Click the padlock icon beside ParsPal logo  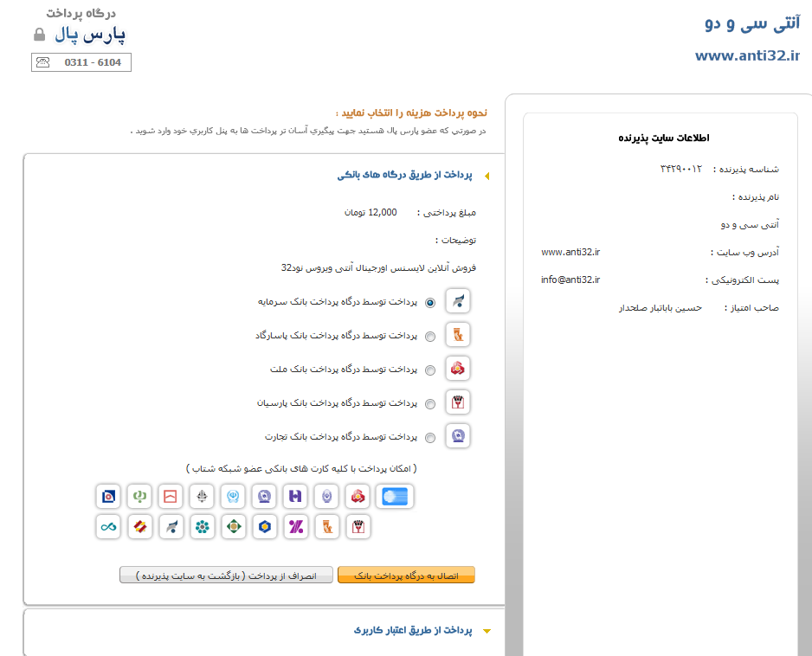click(x=39, y=35)
